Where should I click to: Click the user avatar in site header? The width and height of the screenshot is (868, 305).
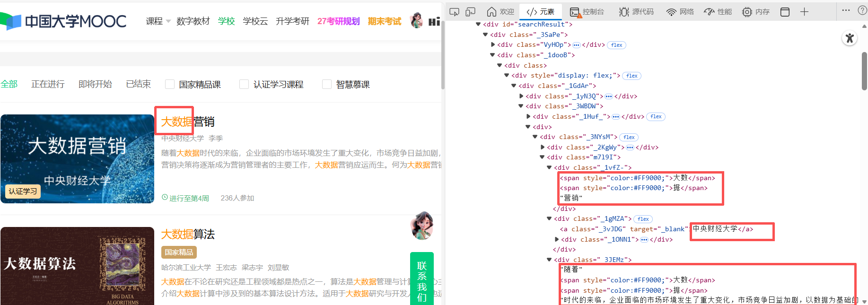416,20
